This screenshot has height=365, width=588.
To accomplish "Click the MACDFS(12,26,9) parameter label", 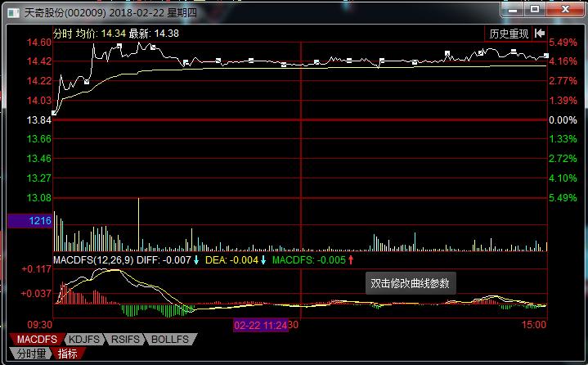I will pyautogui.click(x=92, y=260).
